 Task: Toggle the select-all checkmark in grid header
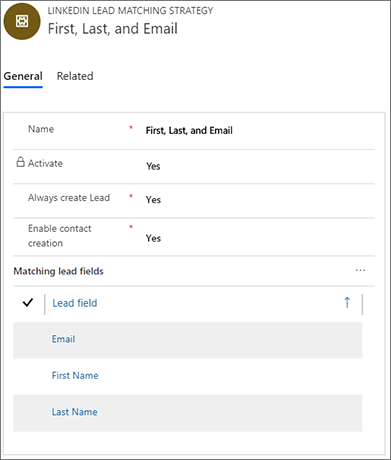[x=28, y=302]
